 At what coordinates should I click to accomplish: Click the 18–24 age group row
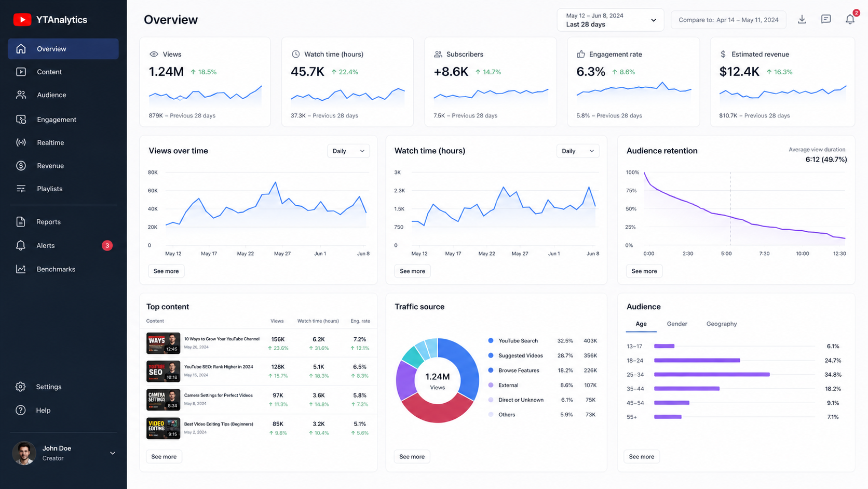tap(733, 361)
